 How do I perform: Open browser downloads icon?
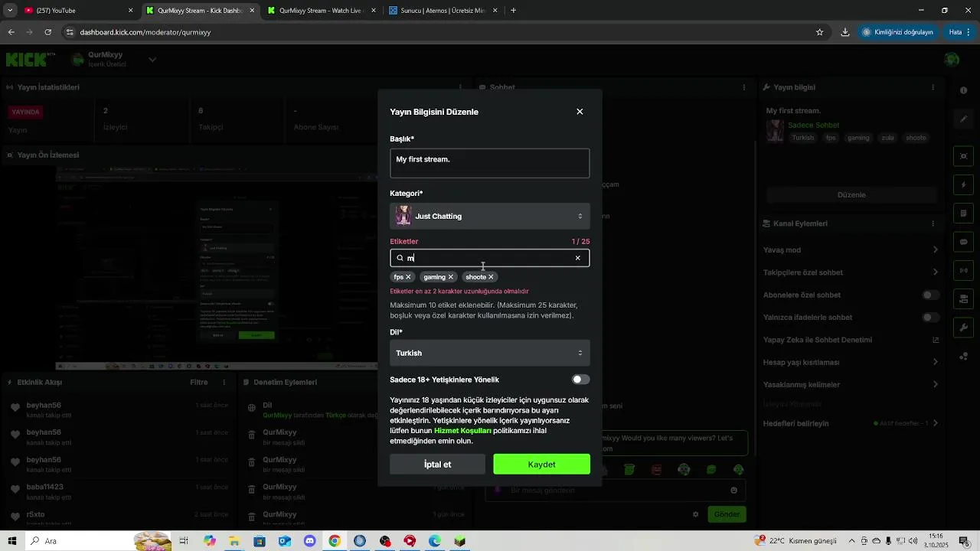pos(844,32)
